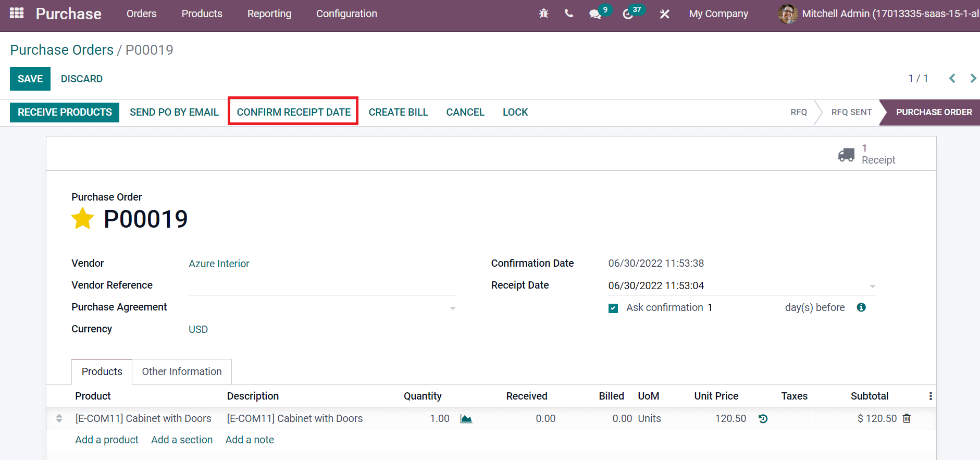Viewport: 980px width, 460px height.
Task: Click the crossed tools icon in navbar
Action: point(665,14)
